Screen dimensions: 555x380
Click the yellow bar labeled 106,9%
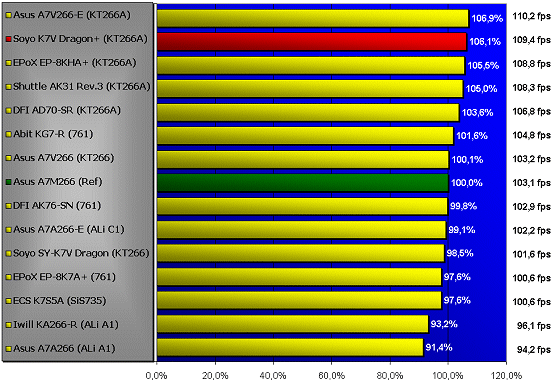[313, 18]
